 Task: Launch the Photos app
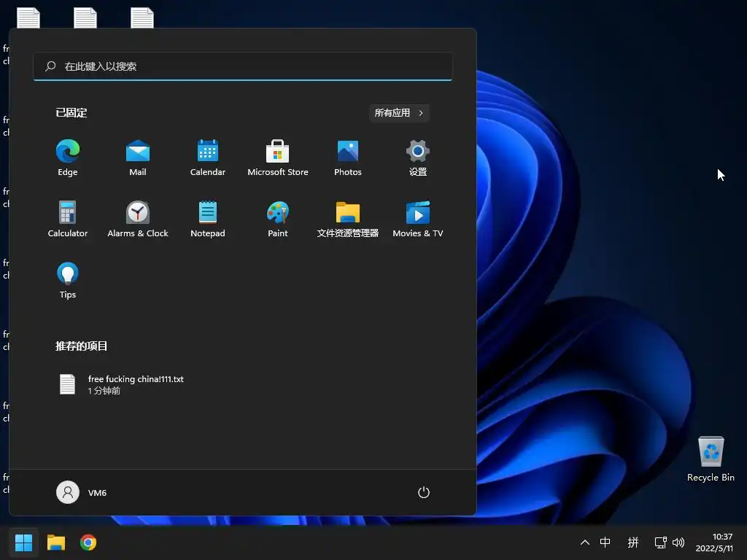point(348,157)
